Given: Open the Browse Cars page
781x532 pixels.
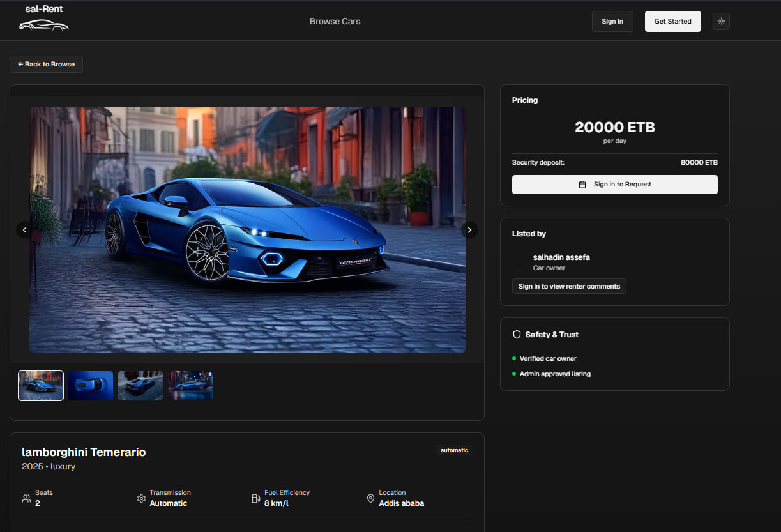Looking at the screenshot, I should point(335,21).
